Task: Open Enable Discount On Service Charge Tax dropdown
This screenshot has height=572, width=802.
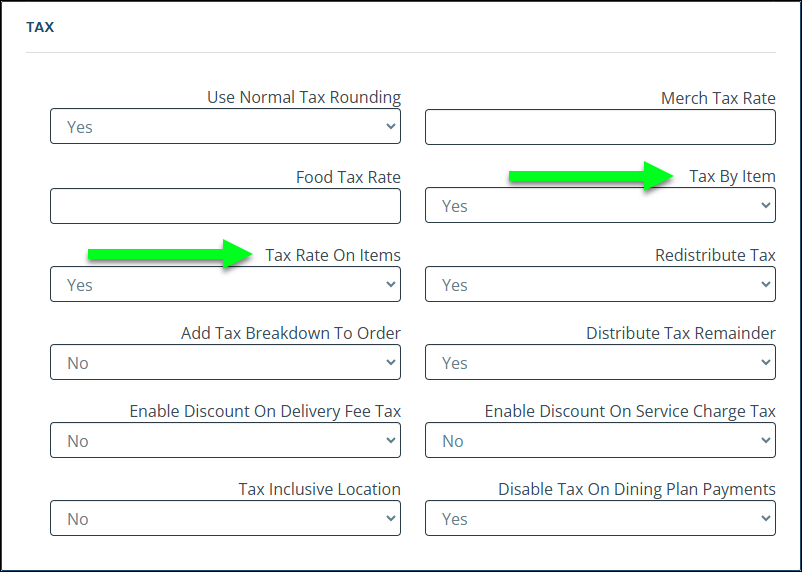Action: 600,440
